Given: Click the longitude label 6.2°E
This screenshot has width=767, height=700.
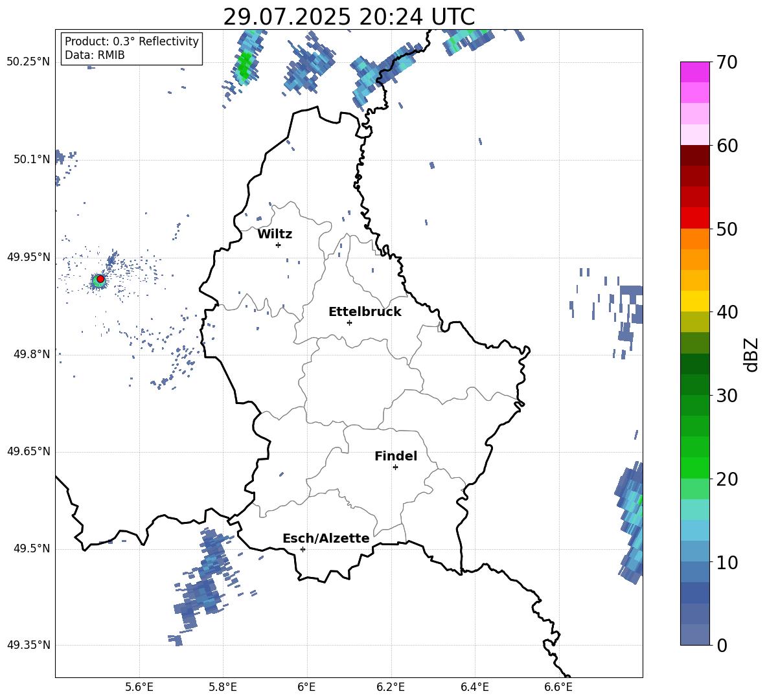Looking at the screenshot, I should [391, 687].
